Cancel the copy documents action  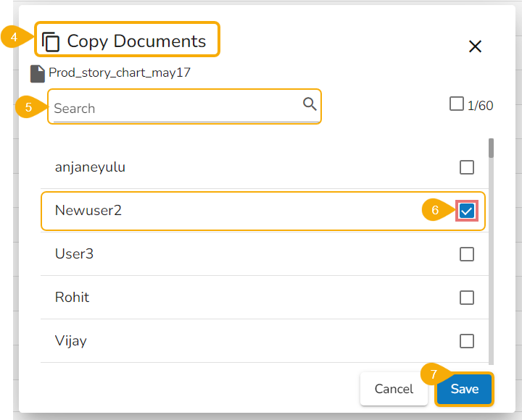pyautogui.click(x=394, y=389)
